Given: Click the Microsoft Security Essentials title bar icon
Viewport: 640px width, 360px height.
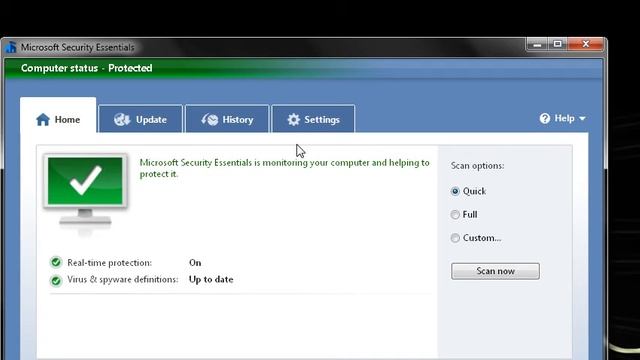Looking at the screenshot, I should 11,47.
